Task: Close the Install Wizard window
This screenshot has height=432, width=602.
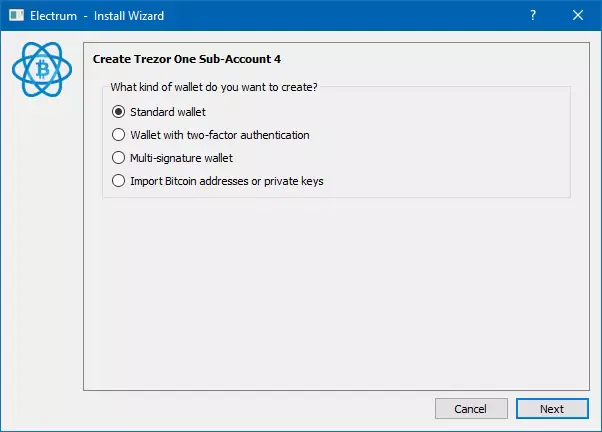Action: [x=578, y=16]
